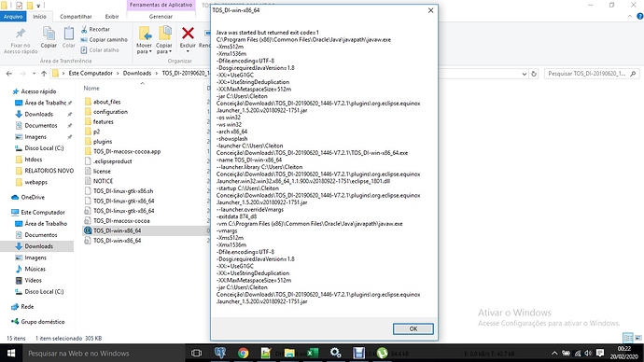Viewport: 644px width, 362px height.
Task: Open the Arquivo menu
Action: [x=13, y=17]
